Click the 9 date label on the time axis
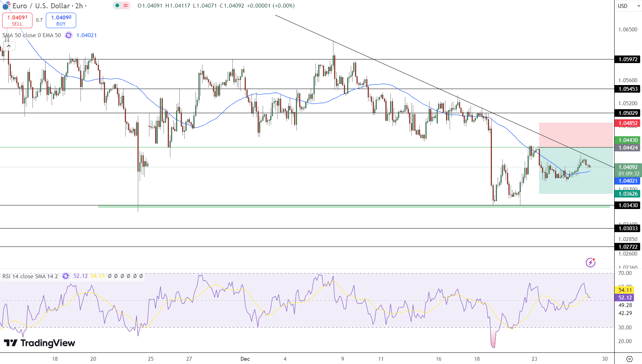This screenshot has height=364, width=642. [x=342, y=359]
